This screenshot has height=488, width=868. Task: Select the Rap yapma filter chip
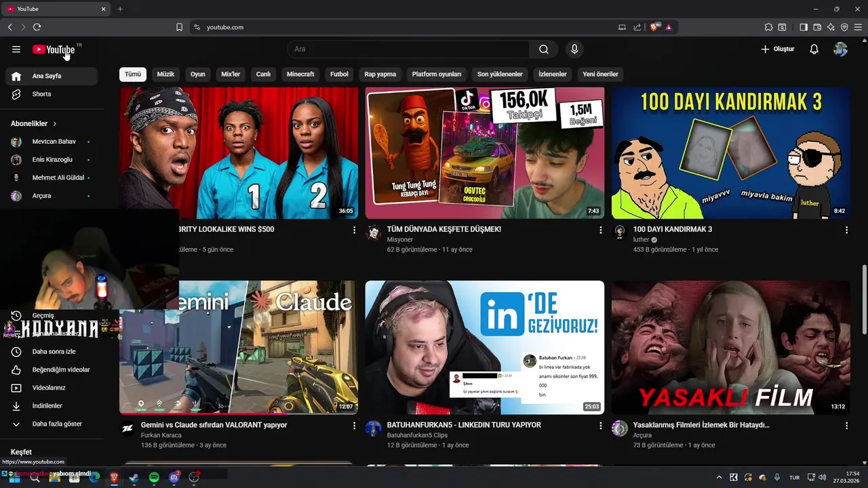coord(380,74)
